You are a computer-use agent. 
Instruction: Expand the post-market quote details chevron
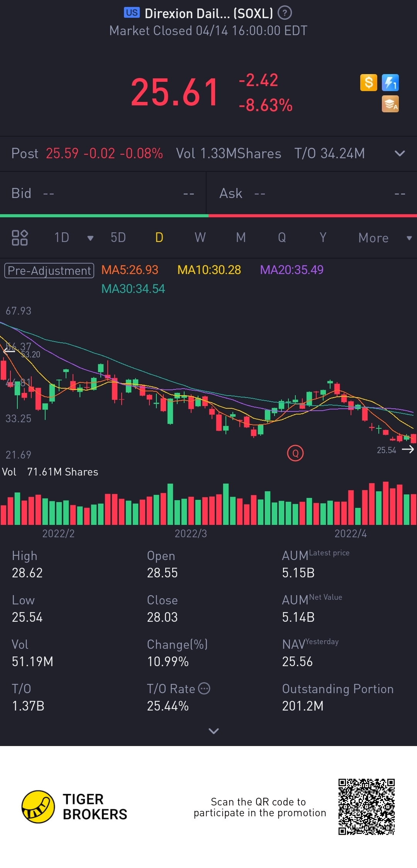[x=400, y=153]
